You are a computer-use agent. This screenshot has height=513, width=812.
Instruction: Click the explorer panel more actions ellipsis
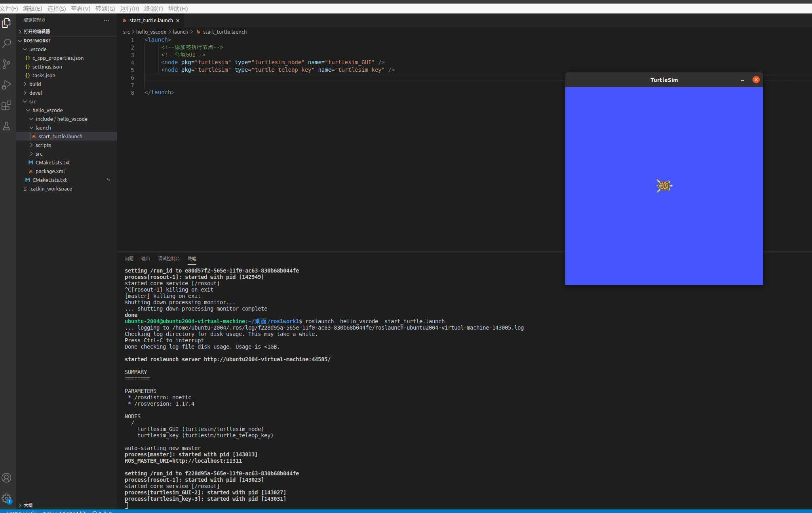(106, 20)
